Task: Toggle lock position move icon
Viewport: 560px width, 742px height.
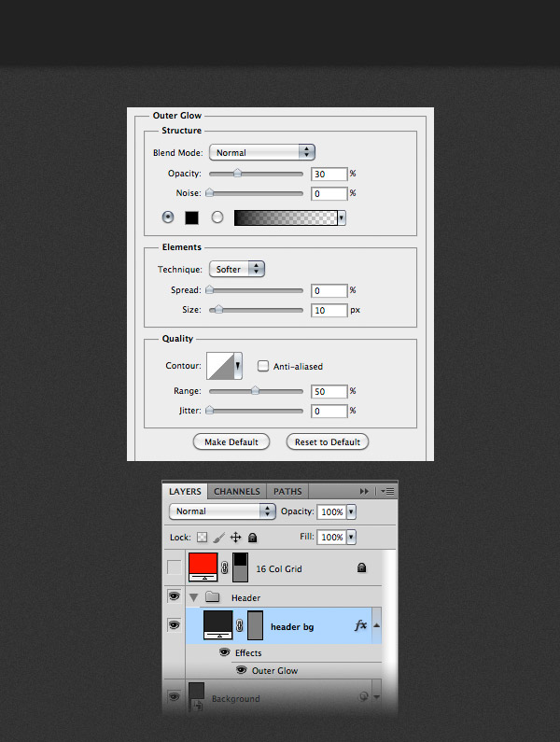Action: [236, 537]
